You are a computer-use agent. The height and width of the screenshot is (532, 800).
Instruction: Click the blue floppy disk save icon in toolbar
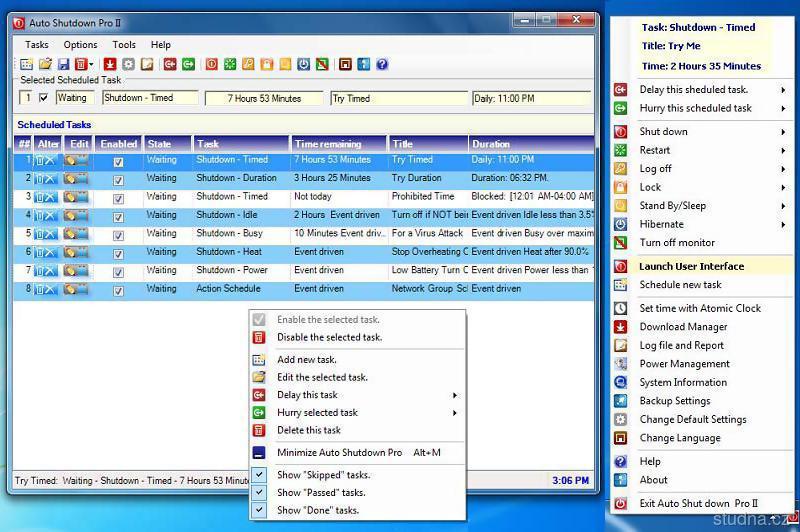pos(62,64)
